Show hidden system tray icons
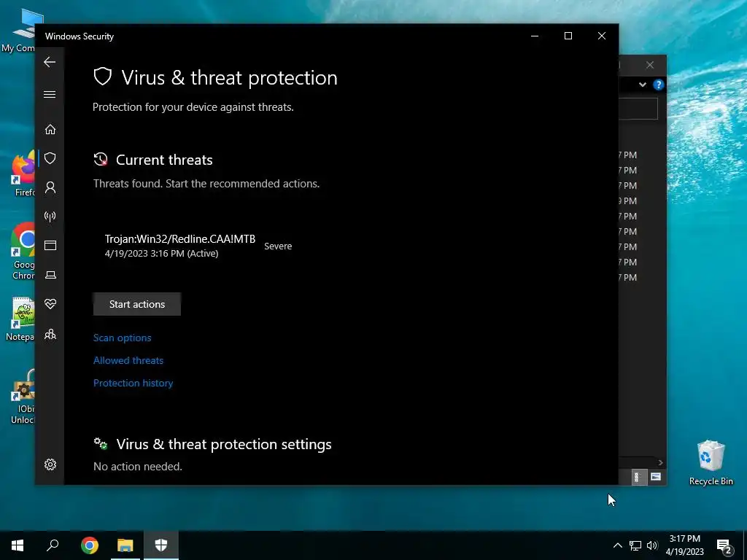Viewport: 747px width, 560px height. [617, 545]
